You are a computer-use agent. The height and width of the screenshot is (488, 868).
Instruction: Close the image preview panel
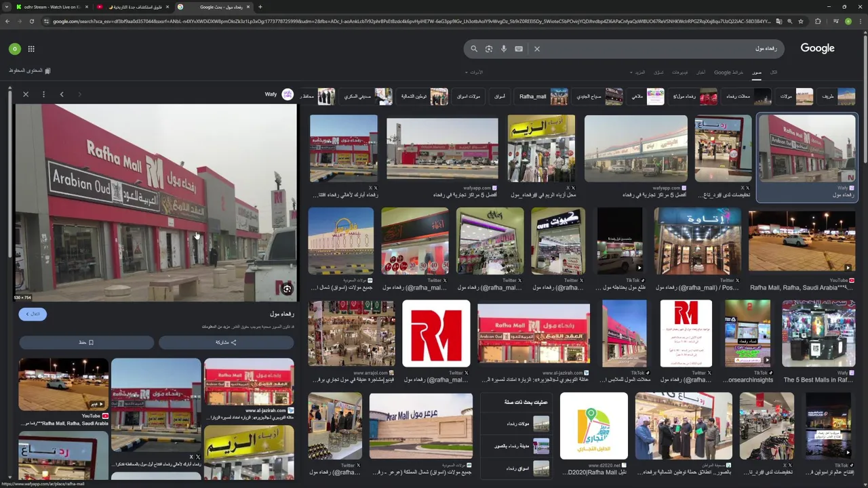coord(26,94)
